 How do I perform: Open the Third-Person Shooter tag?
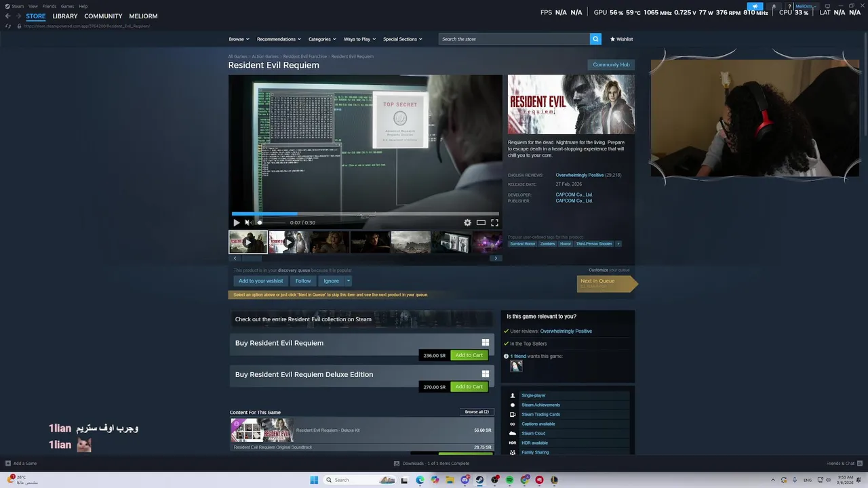tap(594, 243)
